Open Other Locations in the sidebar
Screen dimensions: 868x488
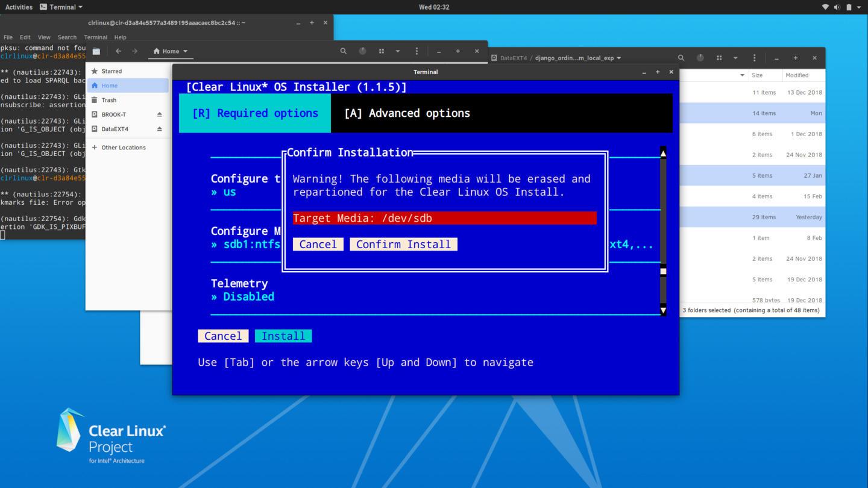[127, 148]
